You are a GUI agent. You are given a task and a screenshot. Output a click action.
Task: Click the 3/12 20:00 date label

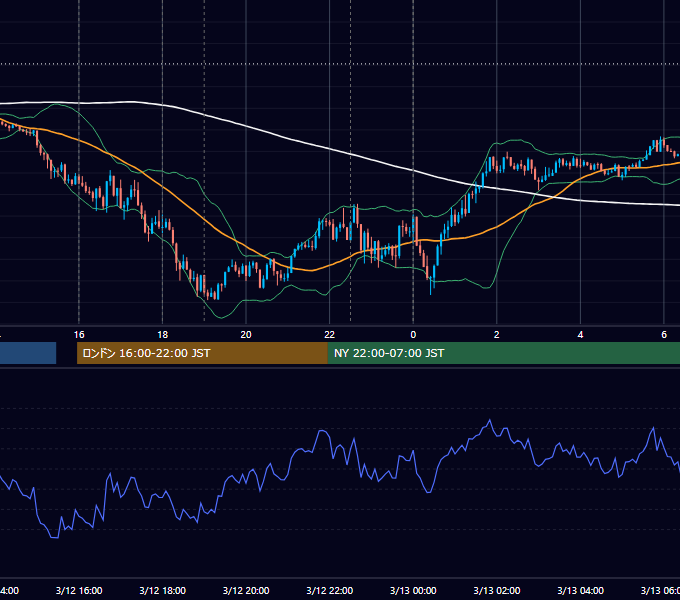(246, 590)
